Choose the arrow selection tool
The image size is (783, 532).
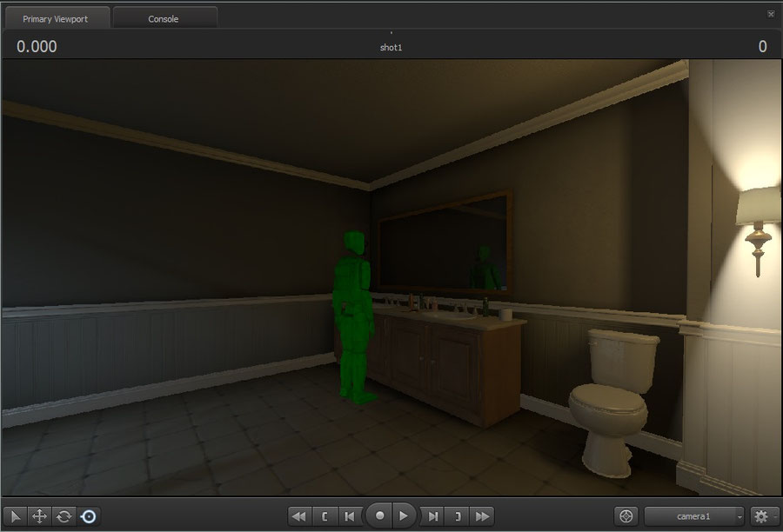15,516
